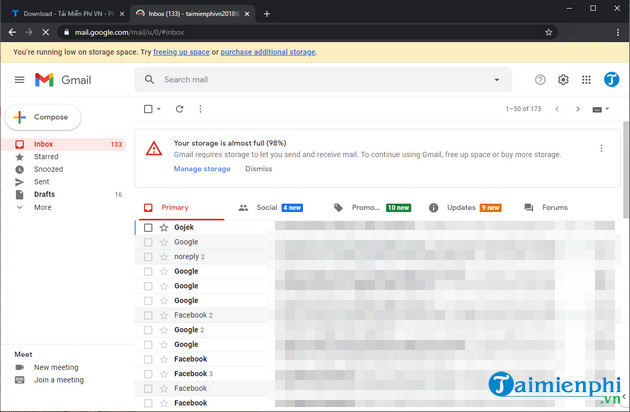Image resolution: width=630 pixels, height=412 pixels.
Task: Star the Google 2 email
Action: pos(164,330)
